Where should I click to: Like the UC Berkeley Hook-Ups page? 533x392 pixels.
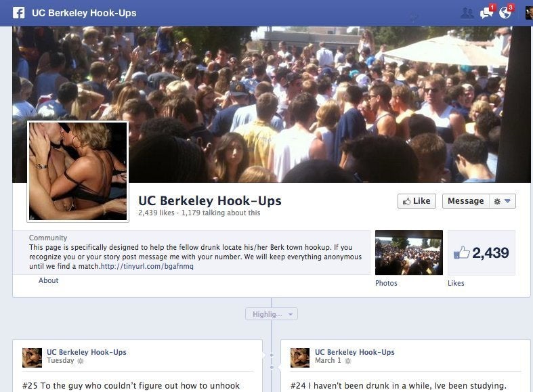tap(417, 201)
